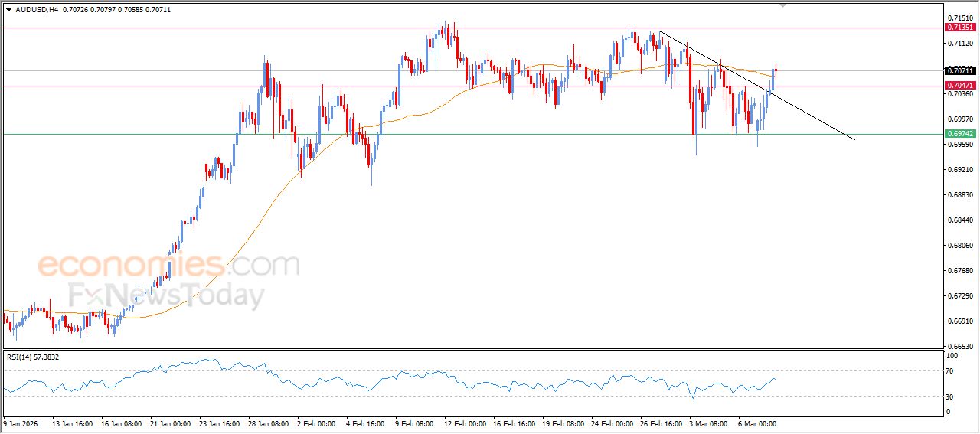Click the 0.66530 price scale value

(x=962, y=346)
